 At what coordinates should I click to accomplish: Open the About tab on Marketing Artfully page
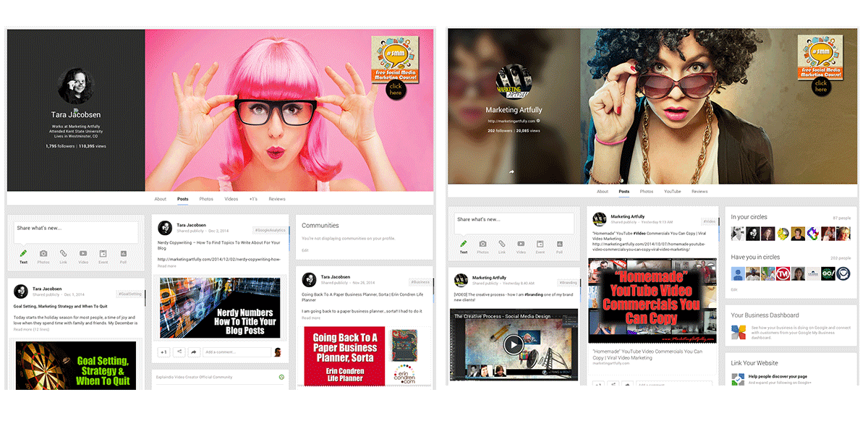603,192
